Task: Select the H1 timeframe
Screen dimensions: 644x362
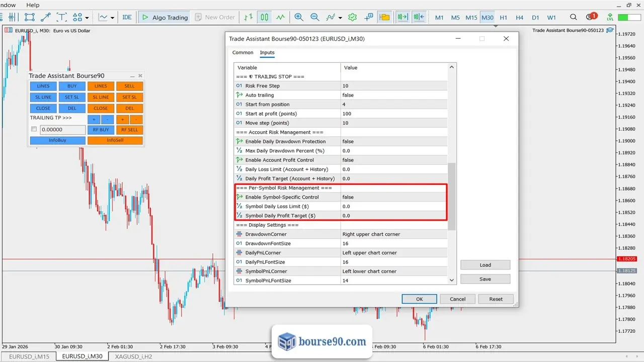Action: pos(504,18)
